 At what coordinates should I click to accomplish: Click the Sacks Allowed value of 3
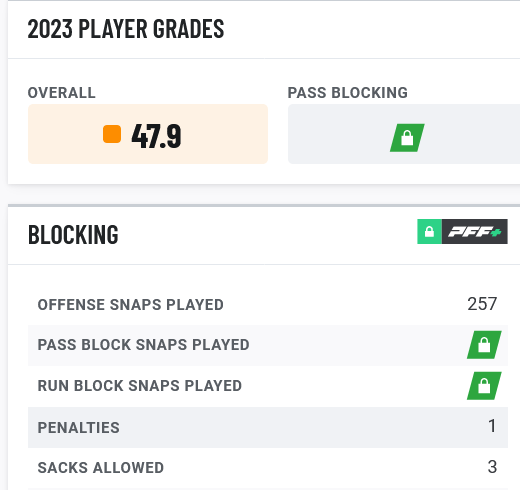point(492,467)
